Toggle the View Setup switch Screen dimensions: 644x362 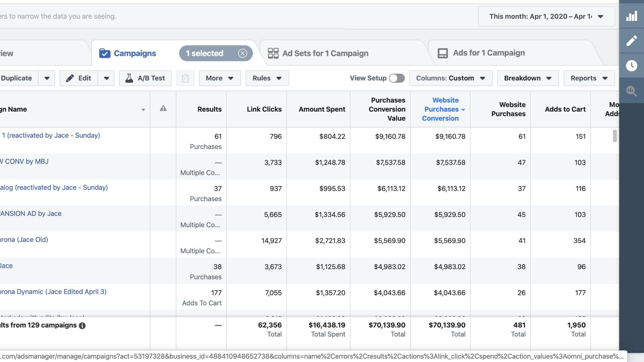397,78
